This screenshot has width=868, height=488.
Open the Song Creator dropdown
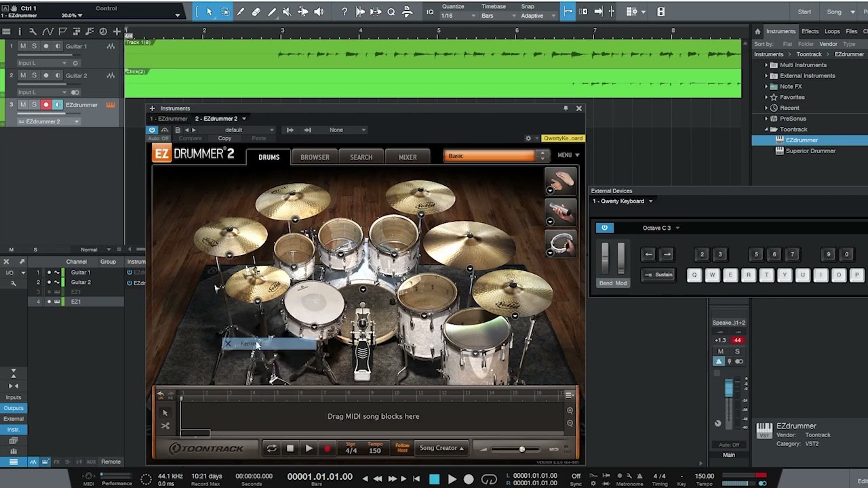coord(441,448)
